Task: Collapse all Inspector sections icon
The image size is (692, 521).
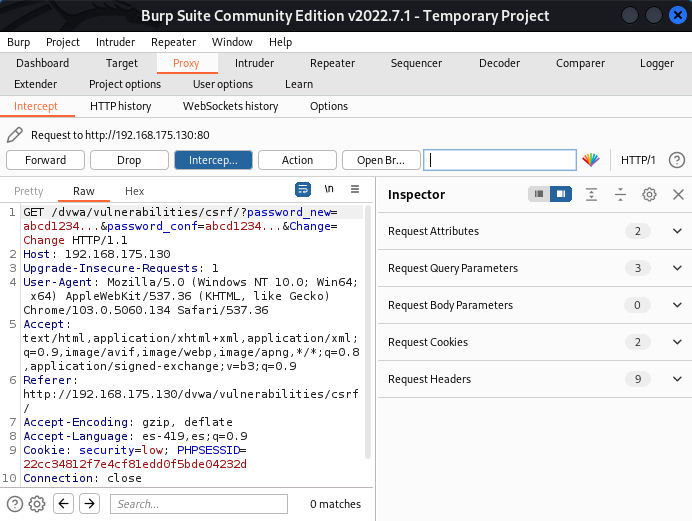Action: 620,194
